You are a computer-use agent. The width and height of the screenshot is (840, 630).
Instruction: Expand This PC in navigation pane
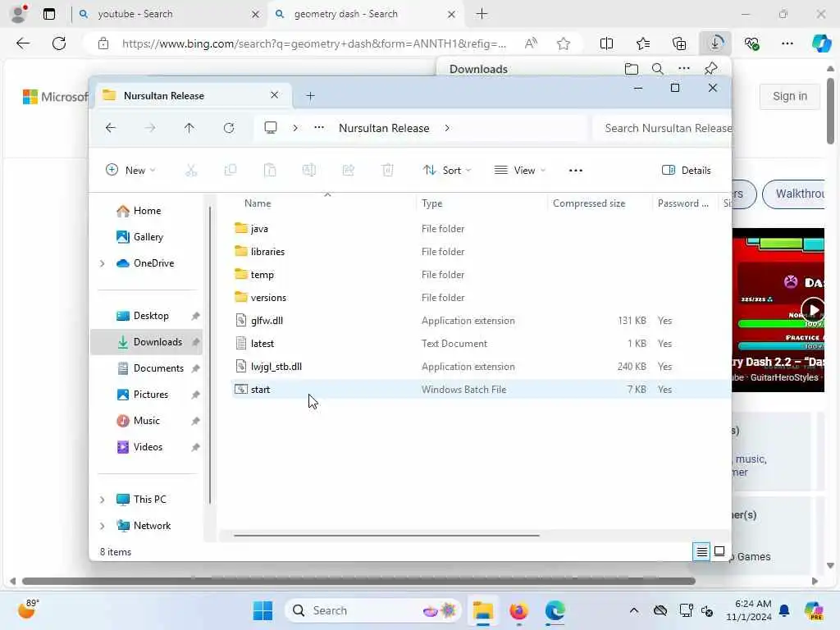coord(103,500)
